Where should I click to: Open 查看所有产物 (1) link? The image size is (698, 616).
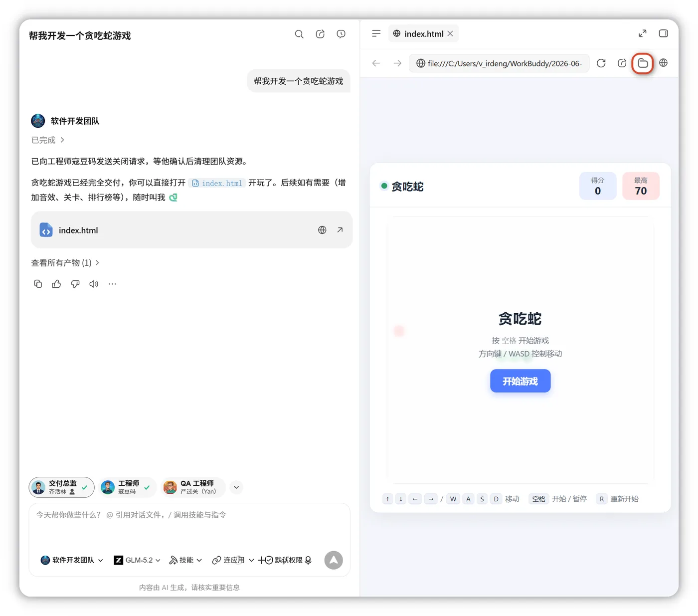pos(65,263)
